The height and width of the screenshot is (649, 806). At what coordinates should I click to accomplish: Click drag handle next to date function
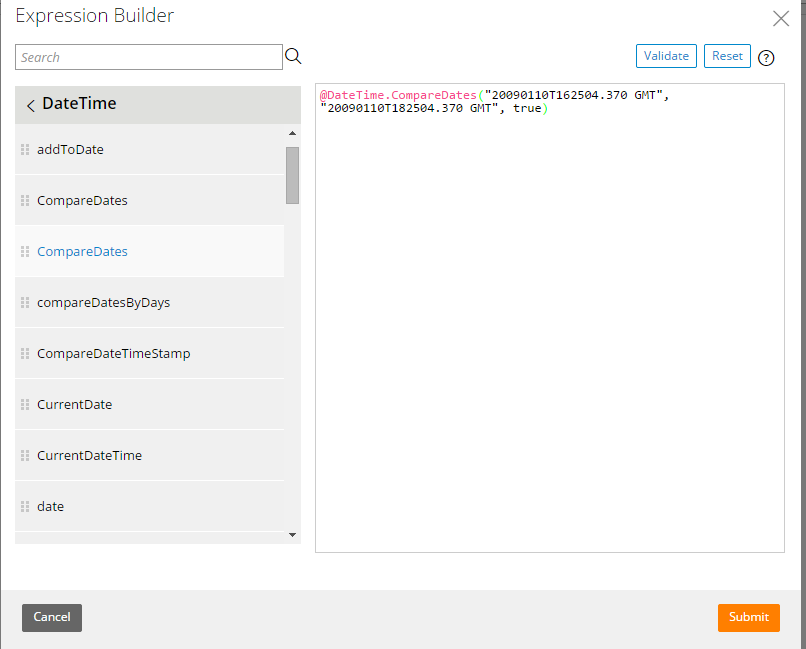[x=25, y=507]
